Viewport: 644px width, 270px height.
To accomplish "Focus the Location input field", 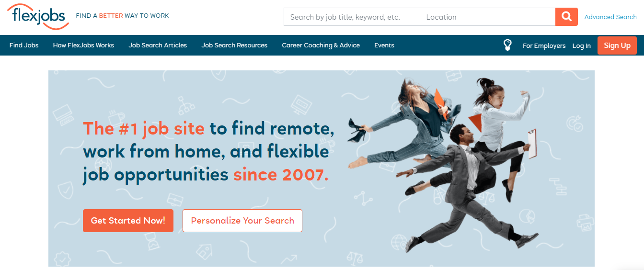I will [488, 17].
